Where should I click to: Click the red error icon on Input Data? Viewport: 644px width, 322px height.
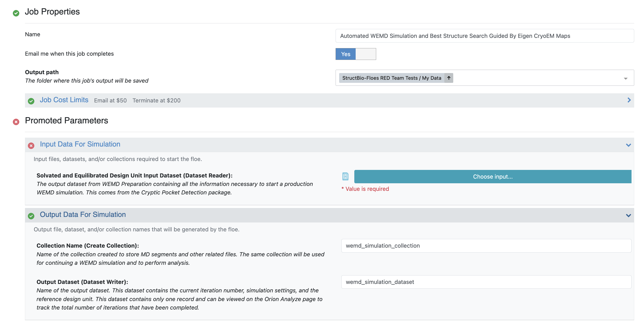click(31, 145)
